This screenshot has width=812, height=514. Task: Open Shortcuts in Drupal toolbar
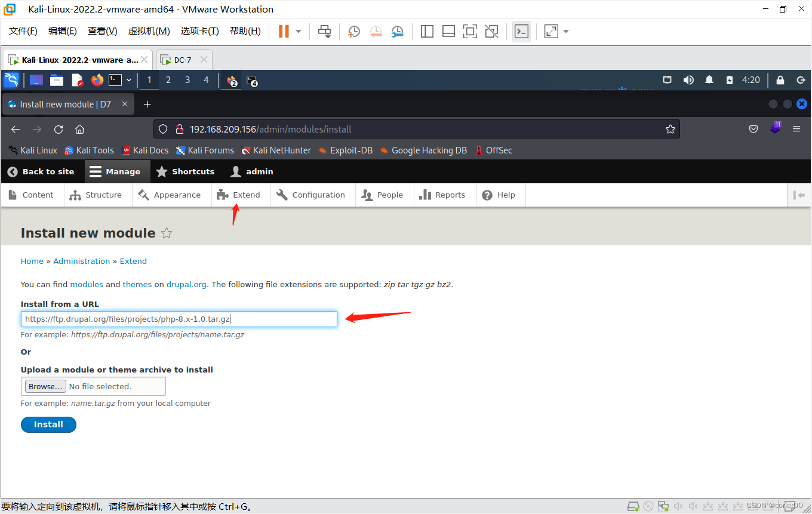[185, 171]
